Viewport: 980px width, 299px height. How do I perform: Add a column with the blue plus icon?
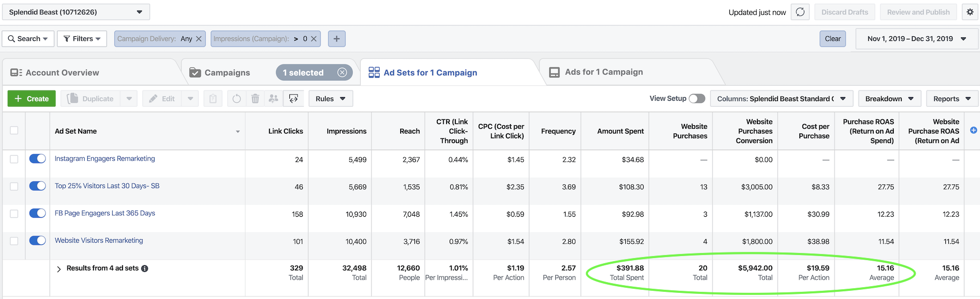[973, 130]
